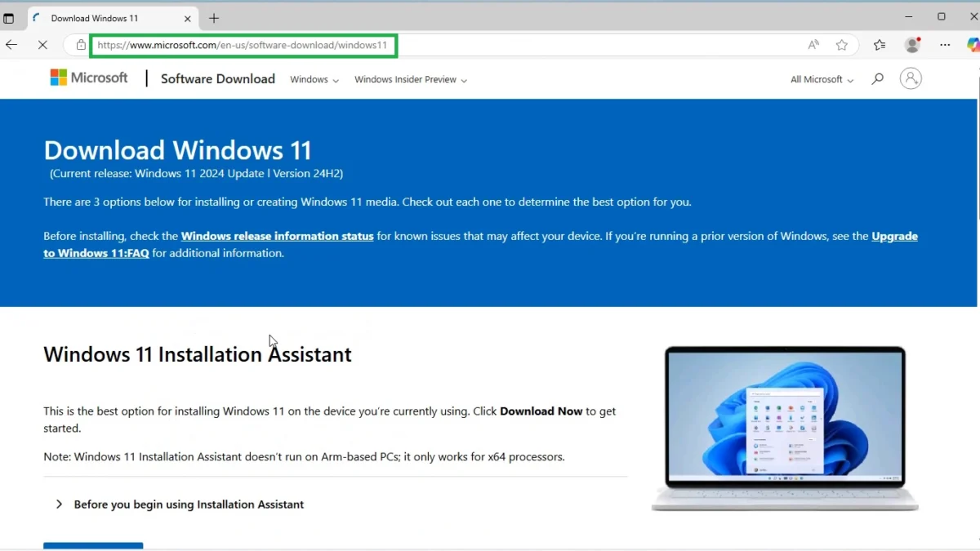This screenshot has height=551, width=980.
Task: Stop page loading with the X button
Action: pos(42,45)
